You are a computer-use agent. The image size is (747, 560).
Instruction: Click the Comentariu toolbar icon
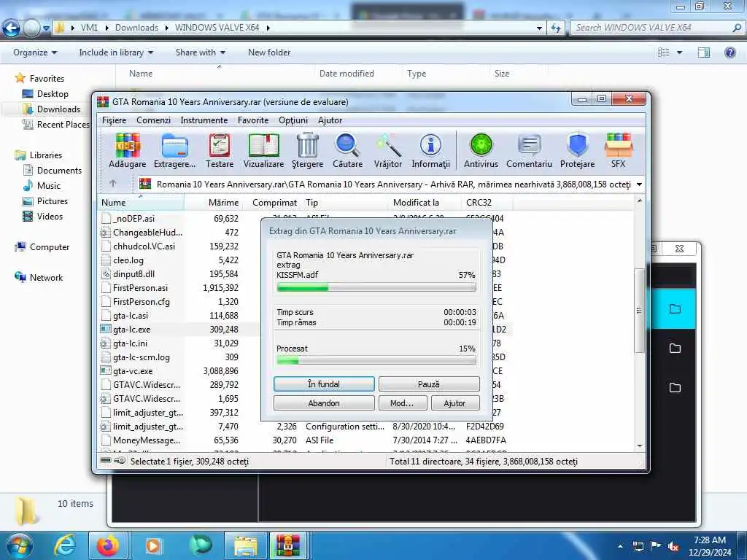529,150
